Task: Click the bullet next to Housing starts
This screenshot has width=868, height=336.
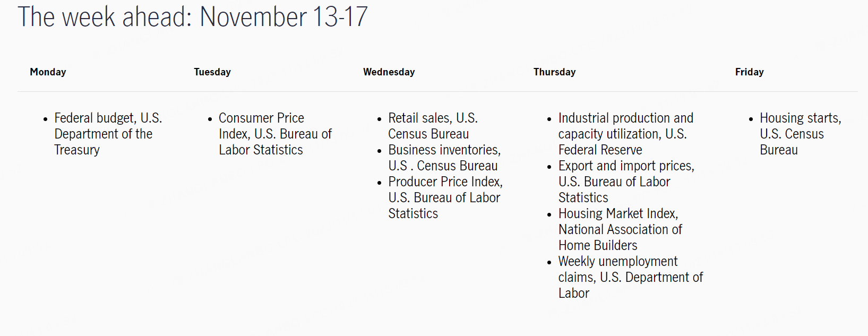Action: 751,119
